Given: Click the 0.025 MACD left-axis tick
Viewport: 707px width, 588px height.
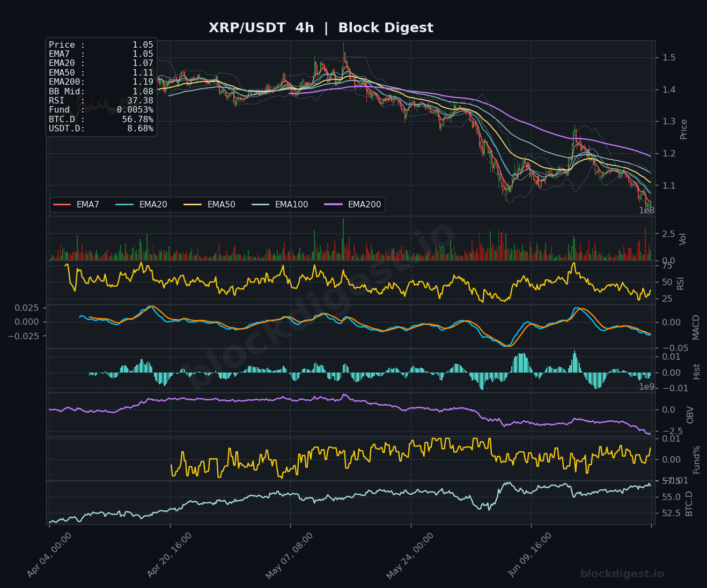Looking at the screenshot, I should tap(27, 308).
